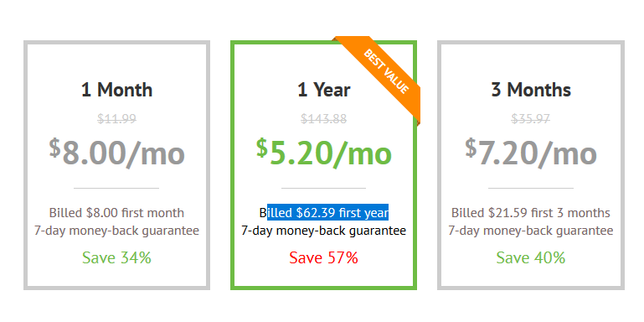Click the green Save 40% label
The width and height of the screenshot is (644, 322).
point(531,257)
